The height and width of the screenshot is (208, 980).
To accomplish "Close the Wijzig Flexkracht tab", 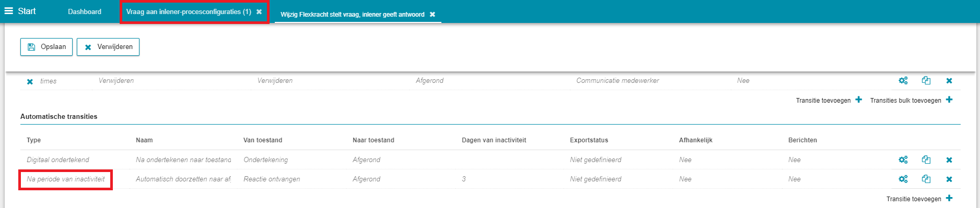I will 433,15.
